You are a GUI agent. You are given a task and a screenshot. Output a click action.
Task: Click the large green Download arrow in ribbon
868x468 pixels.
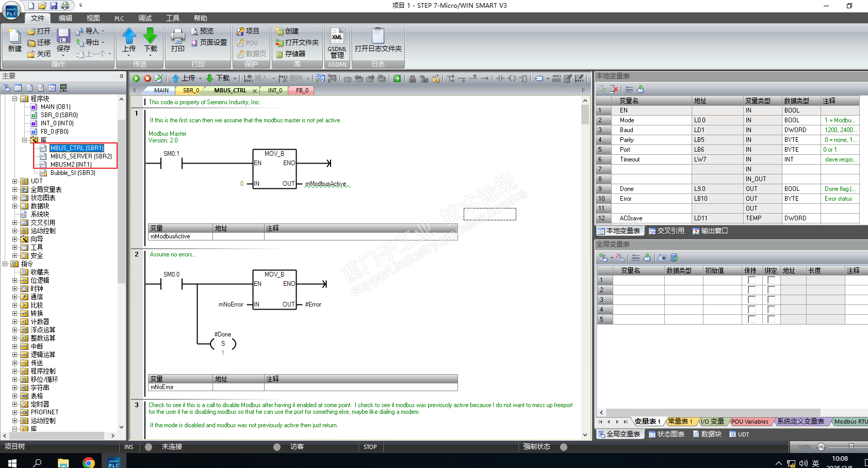click(x=150, y=36)
